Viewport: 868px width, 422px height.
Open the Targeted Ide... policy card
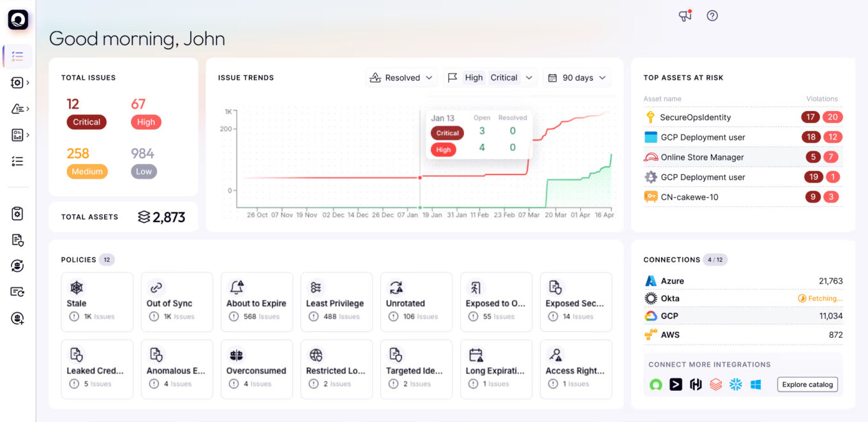[416, 370]
